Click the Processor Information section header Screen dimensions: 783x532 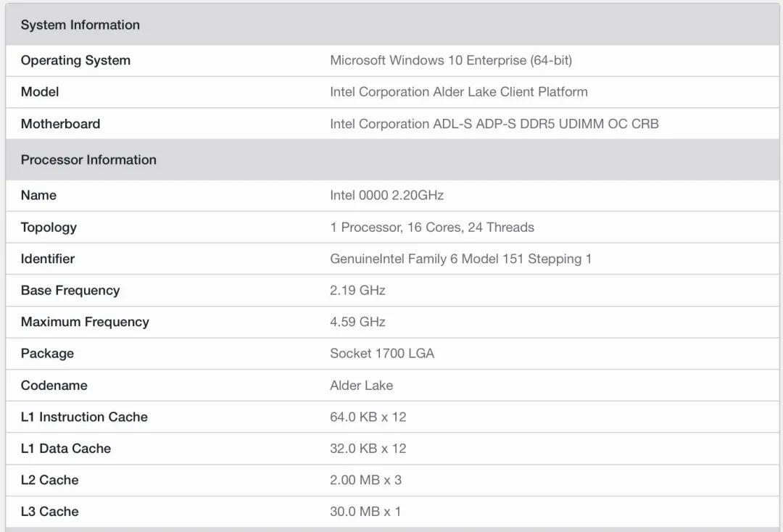tap(88, 159)
